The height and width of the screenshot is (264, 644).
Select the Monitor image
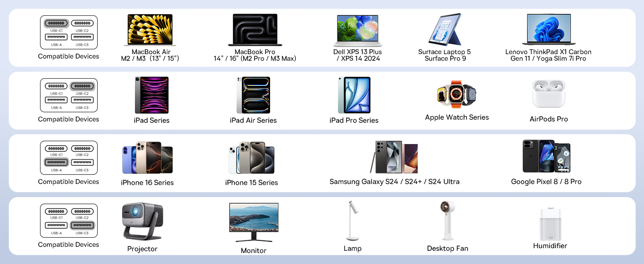(x=254, y=222)
